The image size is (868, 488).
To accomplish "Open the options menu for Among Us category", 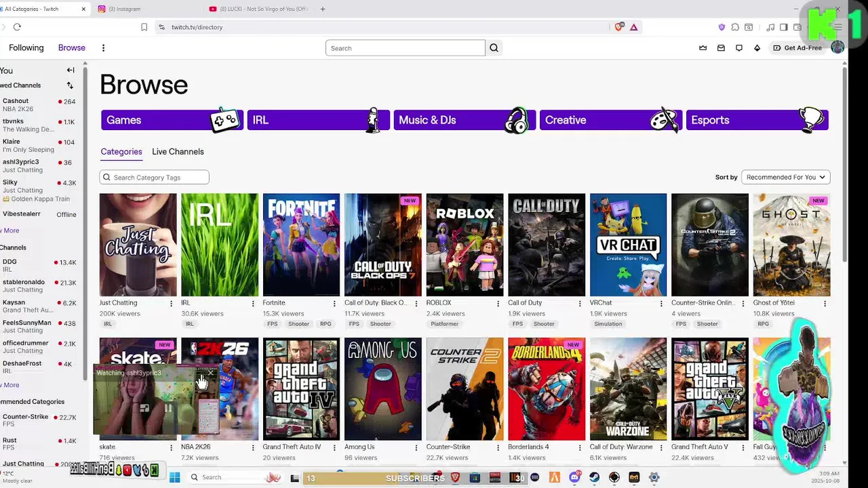I will (416, 448).
